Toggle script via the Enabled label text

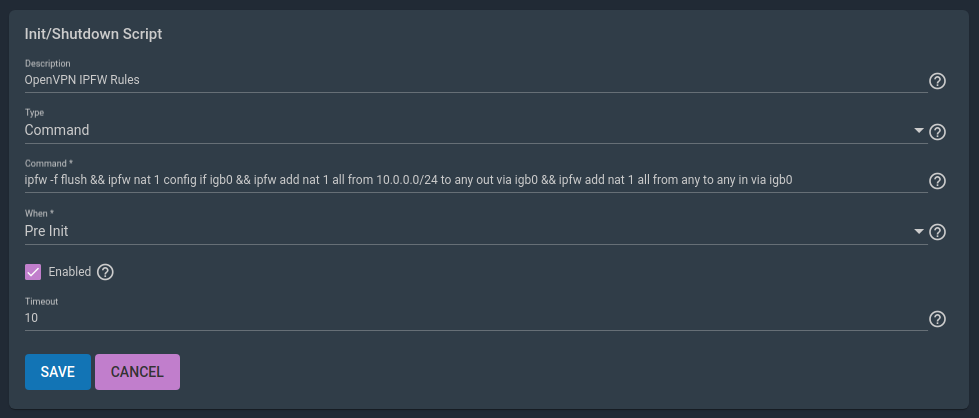pos(69,272)
